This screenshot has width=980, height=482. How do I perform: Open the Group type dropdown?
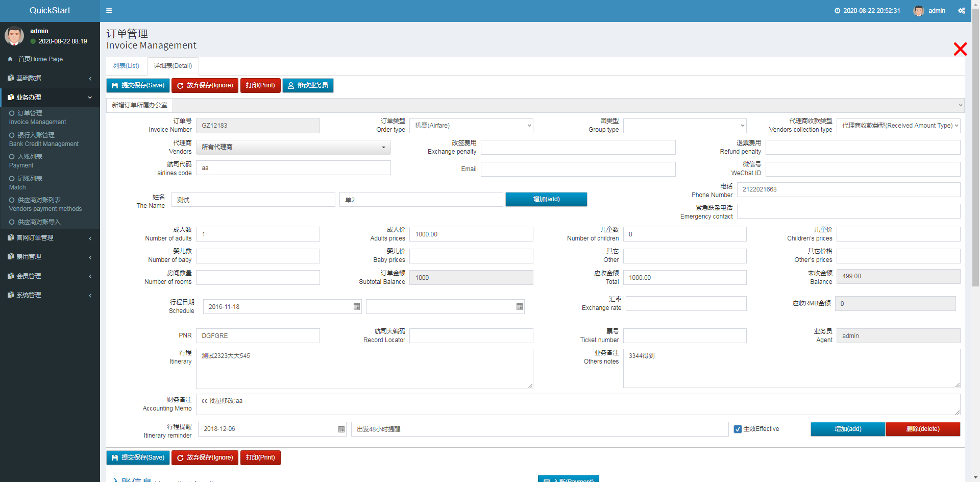684,126
